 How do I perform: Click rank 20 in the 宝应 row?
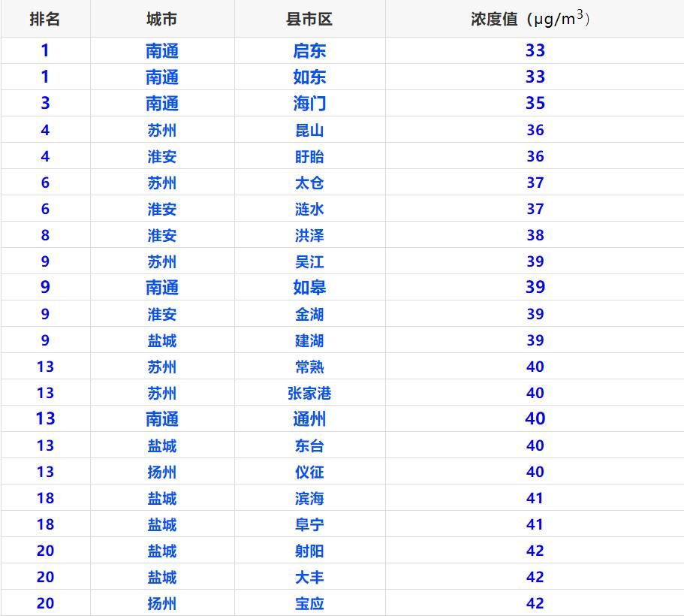tap(45, 603)
